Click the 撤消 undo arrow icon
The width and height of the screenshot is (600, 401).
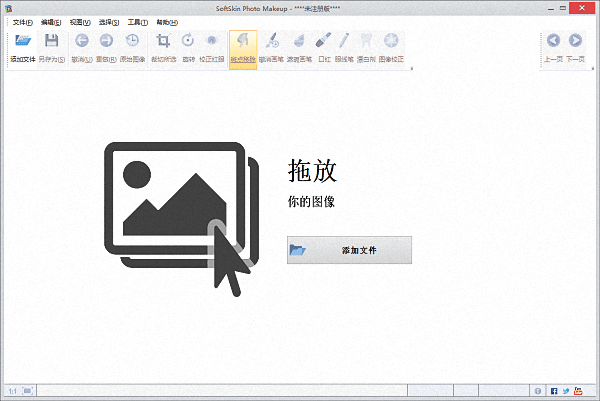coord(81,42)
